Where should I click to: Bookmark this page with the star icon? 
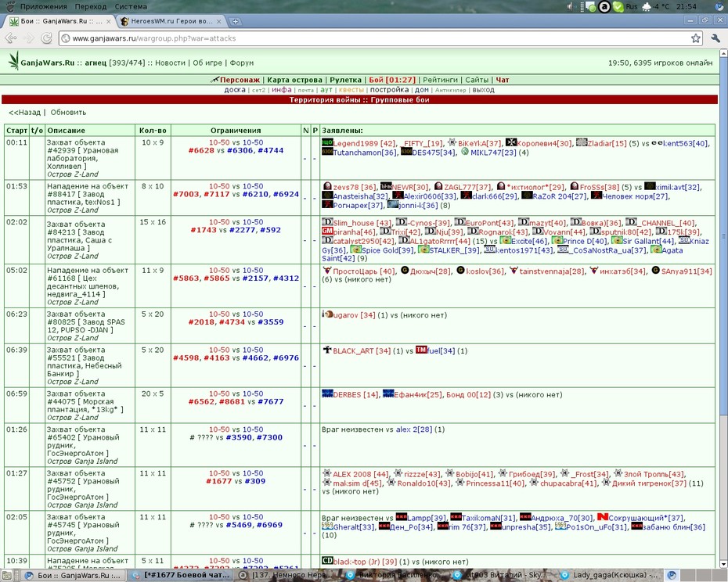pos(695,38)
